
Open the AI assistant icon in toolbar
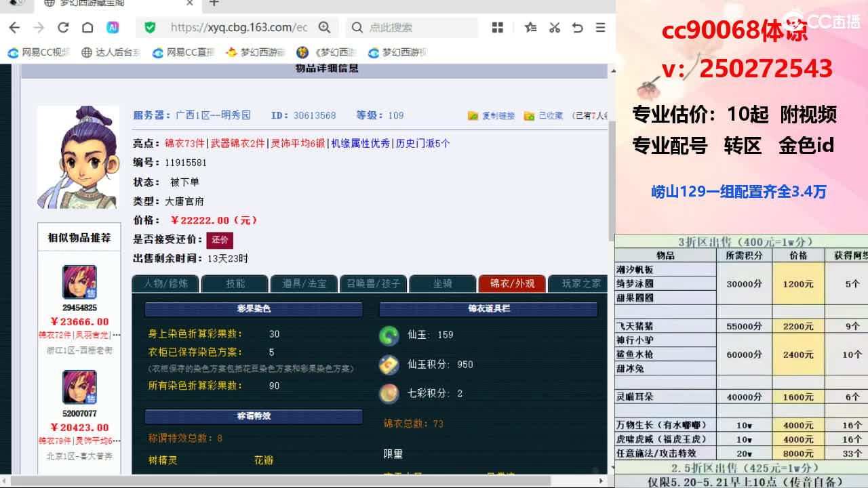point(113,27)
